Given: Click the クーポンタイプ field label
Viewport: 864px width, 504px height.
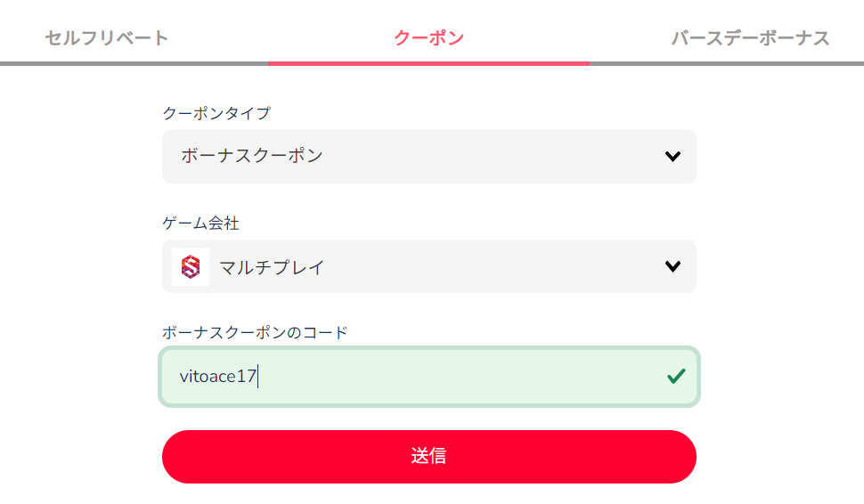Looking at the screenshot, I should coord(216,113).
